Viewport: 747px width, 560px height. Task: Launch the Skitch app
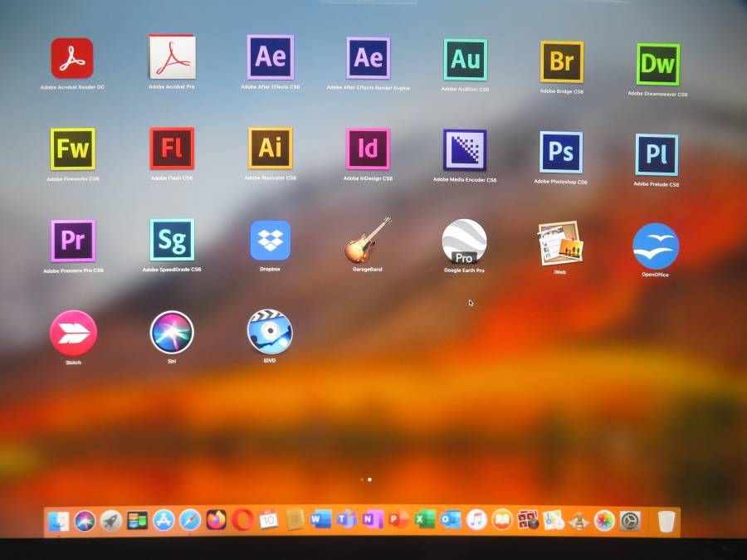tap(73, 334)
